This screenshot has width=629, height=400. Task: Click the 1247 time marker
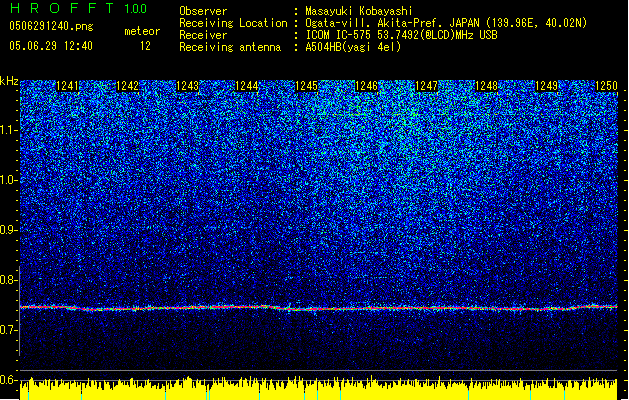click(x=426, y=86)
